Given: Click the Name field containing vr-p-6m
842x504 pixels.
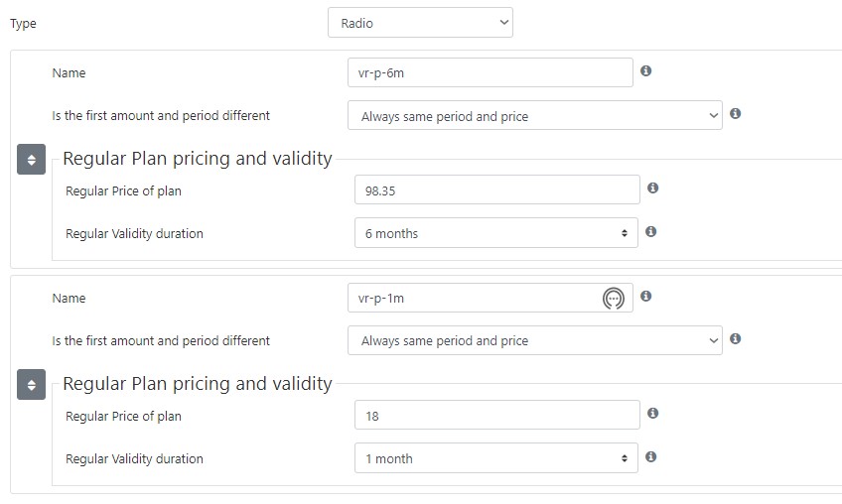Looking at the screenshot, I should 491,72.
